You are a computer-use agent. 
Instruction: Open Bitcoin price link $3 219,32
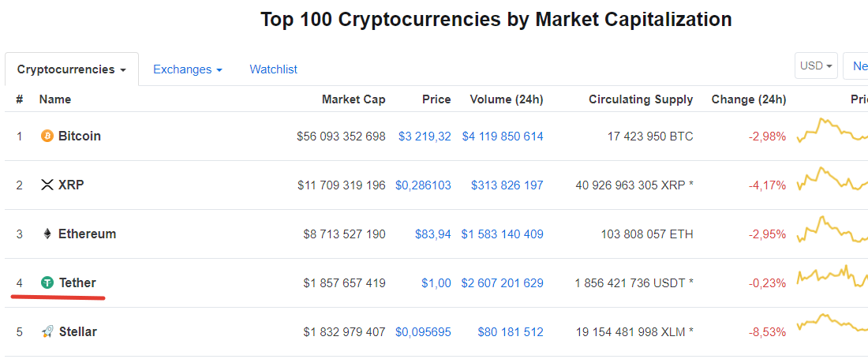coord(425,136)
